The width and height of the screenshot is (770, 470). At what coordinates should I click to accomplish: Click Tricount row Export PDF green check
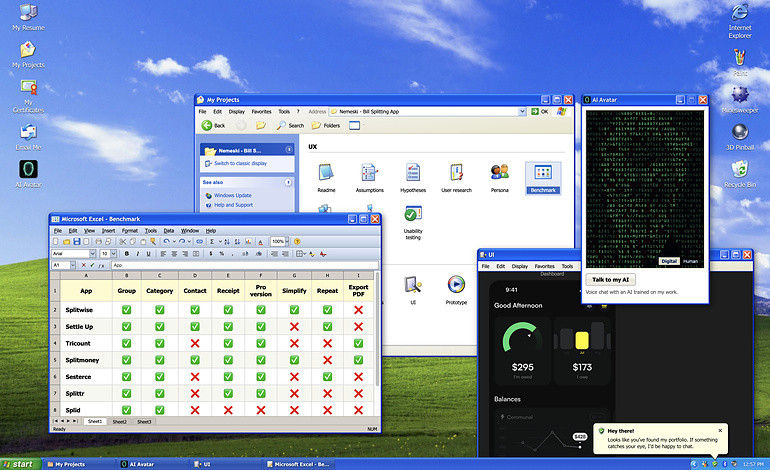pyautogui.click(x=358, y=343)
